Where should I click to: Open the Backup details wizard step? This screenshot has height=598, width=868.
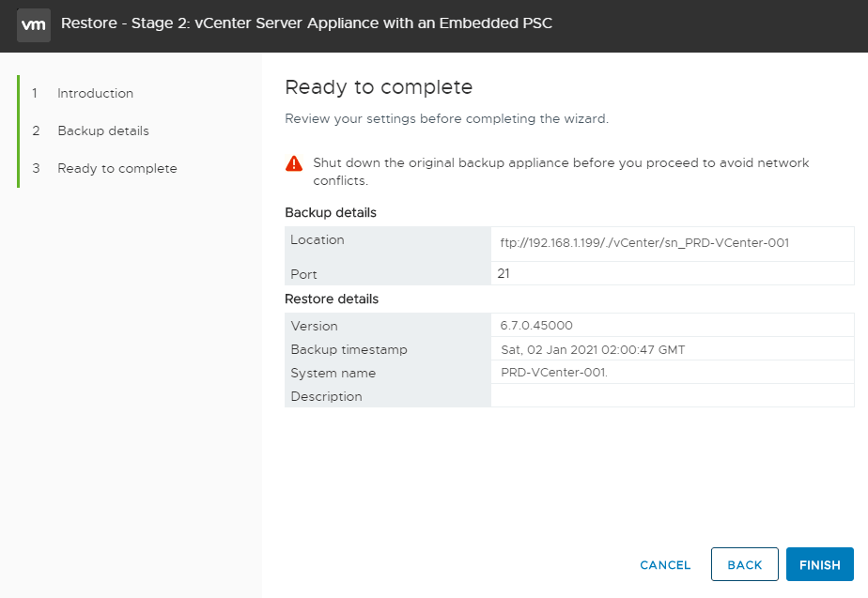[x=102, y=130]
